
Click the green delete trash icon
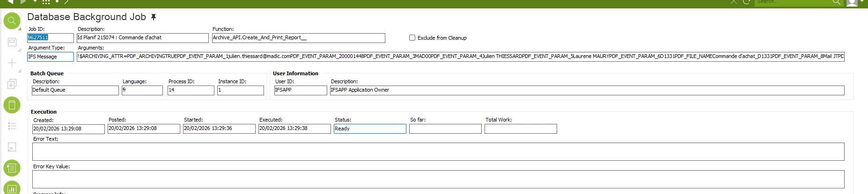tap(12, 105)
